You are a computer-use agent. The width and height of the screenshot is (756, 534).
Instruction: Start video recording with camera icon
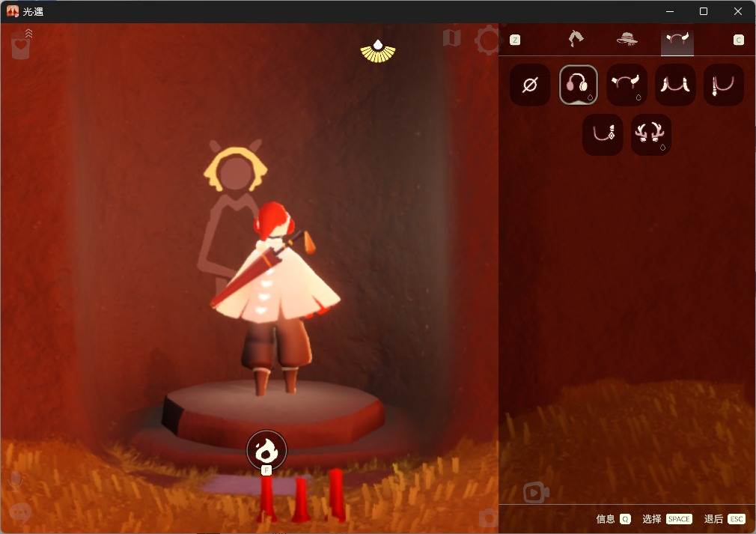(536, 493)
